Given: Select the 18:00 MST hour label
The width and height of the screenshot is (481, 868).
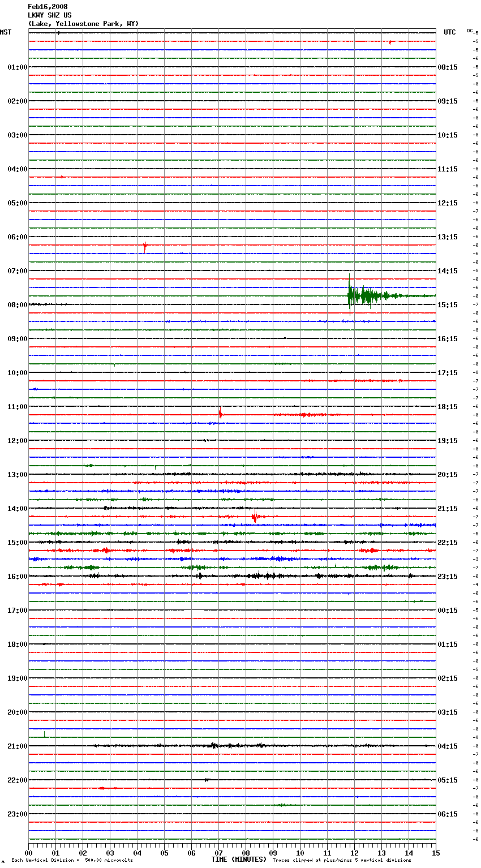Looking at the screenshot, I should [17, 644].
